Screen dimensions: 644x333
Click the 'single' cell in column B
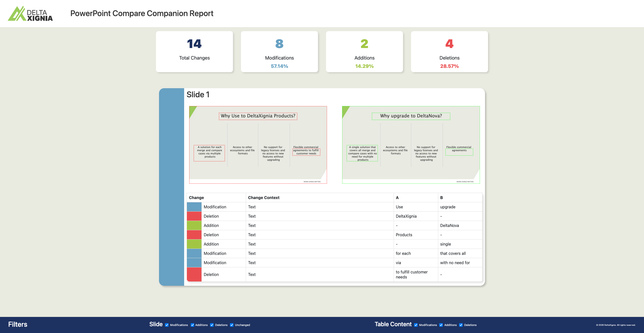pos(460,244)
